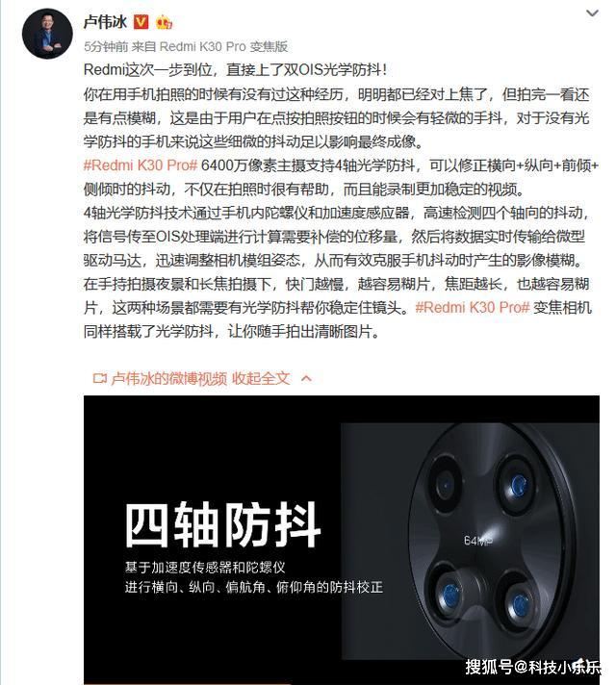616x685 pixels.
Task: Click the orange V verified badge
Action: pos(141,22)
